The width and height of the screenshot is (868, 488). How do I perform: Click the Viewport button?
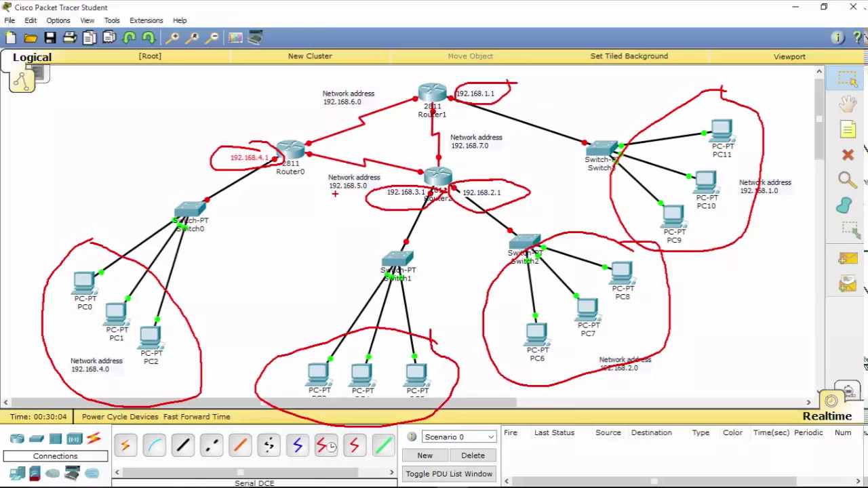click(x=789, y=56)
